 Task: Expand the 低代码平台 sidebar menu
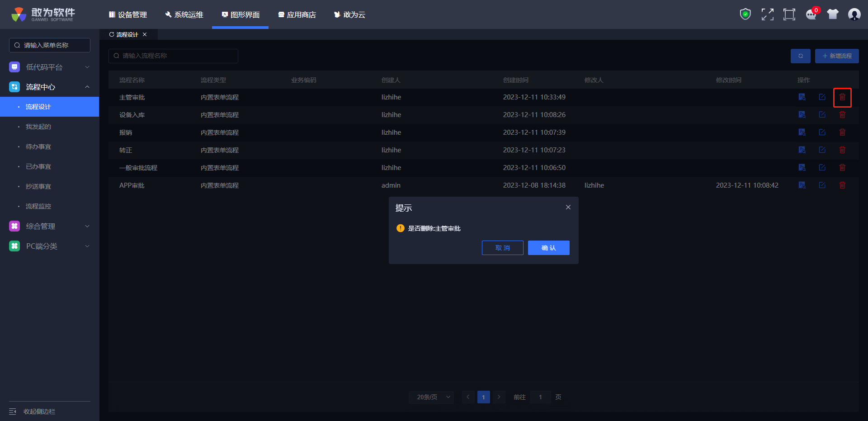coord(50,67)
